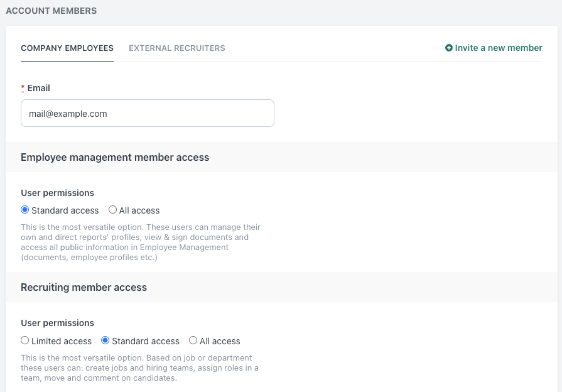This screenshot has width=562, height=392.
Task: Click the Recruiting permissions description text
Action: pos(139,367)
